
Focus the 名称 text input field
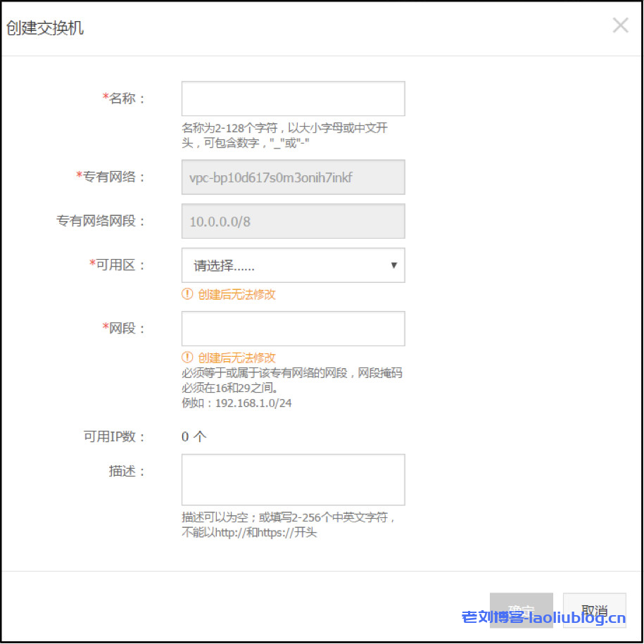point(293,99)
